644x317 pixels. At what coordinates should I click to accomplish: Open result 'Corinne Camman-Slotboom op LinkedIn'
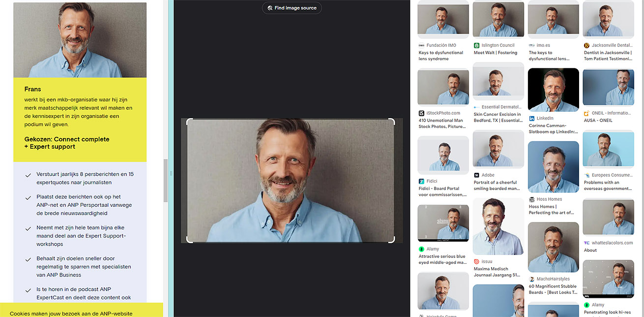(x=554, y=129)
